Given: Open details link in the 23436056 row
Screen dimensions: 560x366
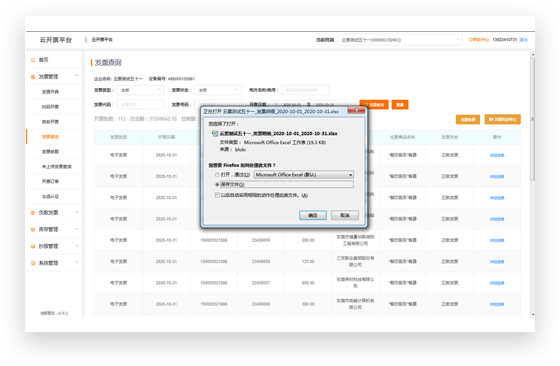Looking at the screenshot, I should pyautogui.click(x=497, y=304).
